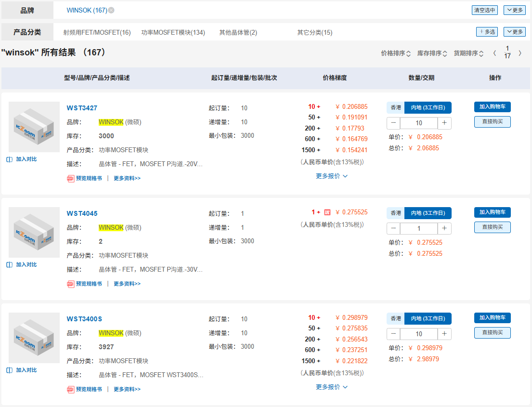Select 内地 (3工作日) for WST3400S
This screenshot has height=407, width=532.
pos(428,319)
